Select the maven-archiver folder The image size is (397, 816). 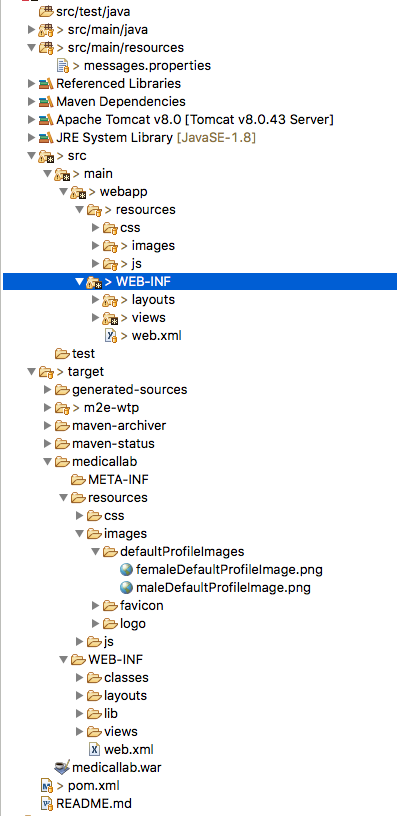(110, 425)
